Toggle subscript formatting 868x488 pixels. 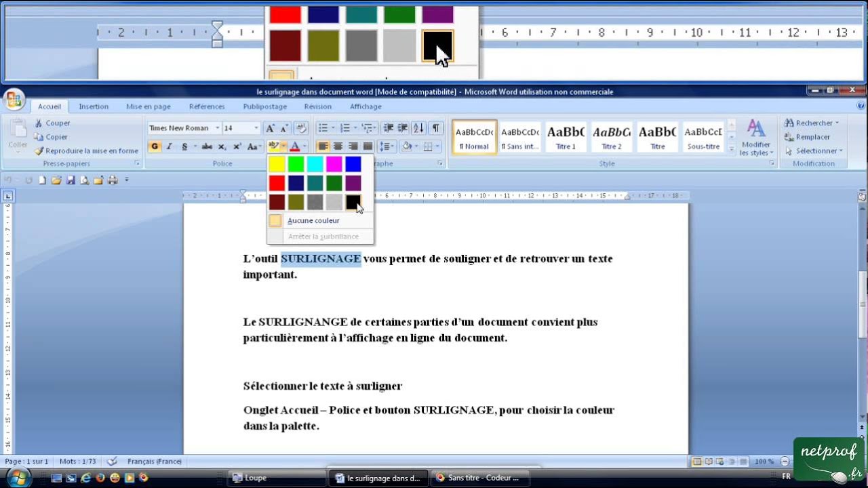tap(222, 146)
